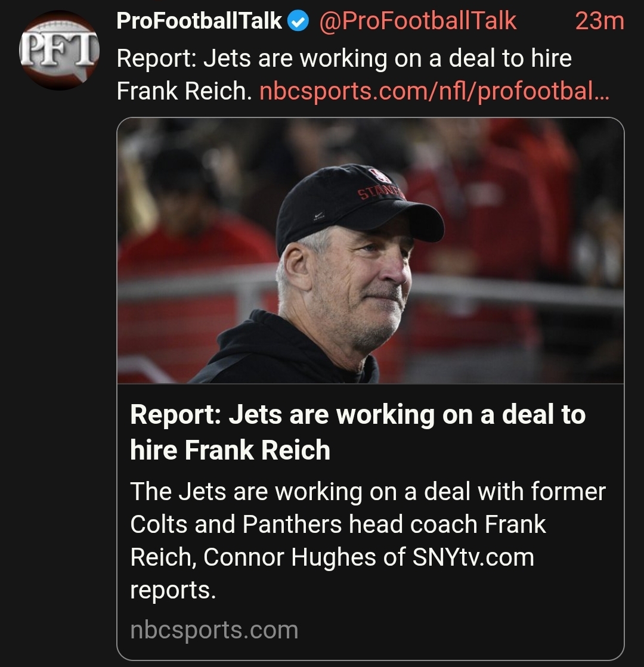The width and height of the screenshot is (644, 667).
Task: Click the nbcsports.com domain label in card
Action: point(214,630)
